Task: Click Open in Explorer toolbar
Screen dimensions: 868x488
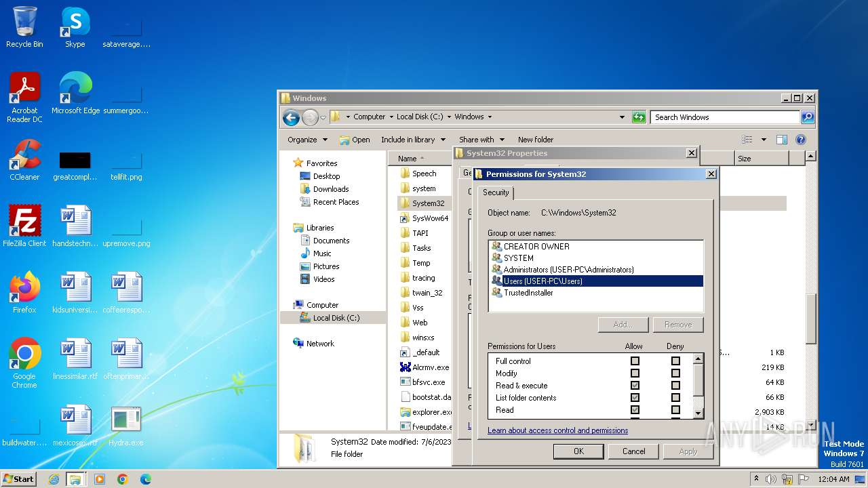Action: tap(355, 140)
